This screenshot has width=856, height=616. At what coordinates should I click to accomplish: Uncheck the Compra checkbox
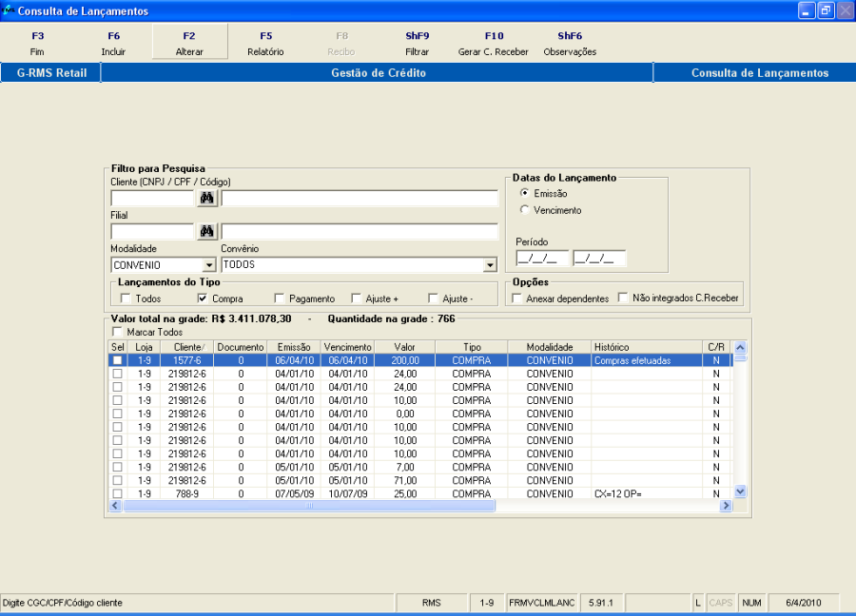(x=204, y=298)
